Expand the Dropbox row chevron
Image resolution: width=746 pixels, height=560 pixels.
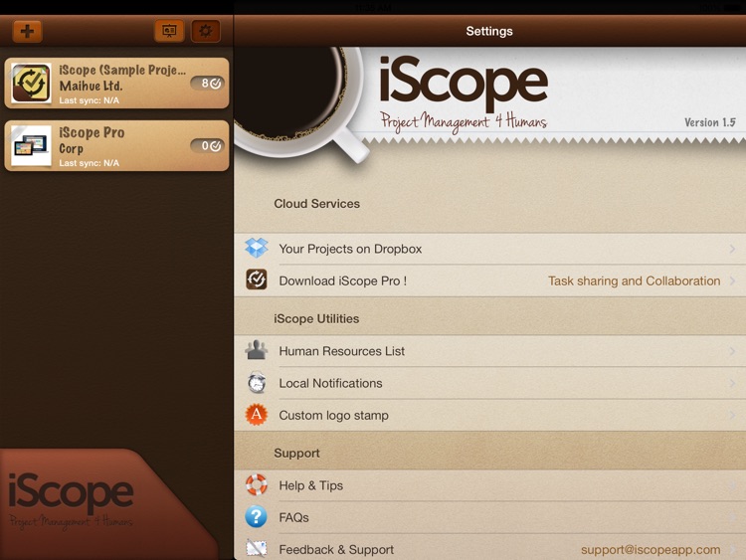[732, 249]
